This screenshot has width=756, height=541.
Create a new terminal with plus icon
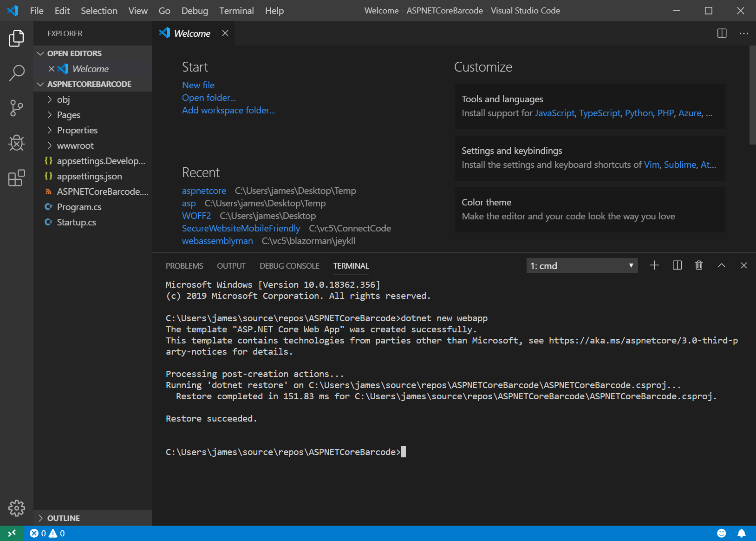(x=654, y=265)
